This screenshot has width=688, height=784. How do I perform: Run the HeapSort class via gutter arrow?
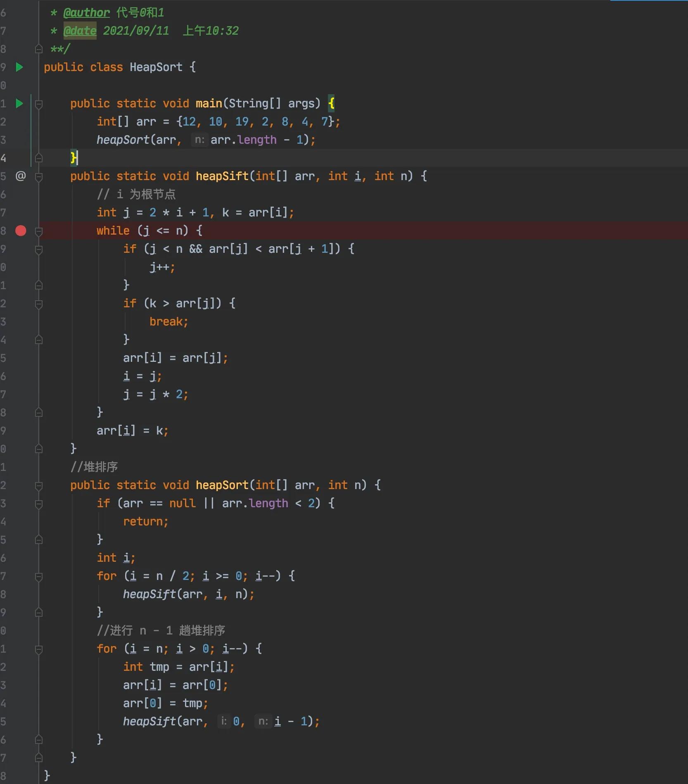coord(19,67)
